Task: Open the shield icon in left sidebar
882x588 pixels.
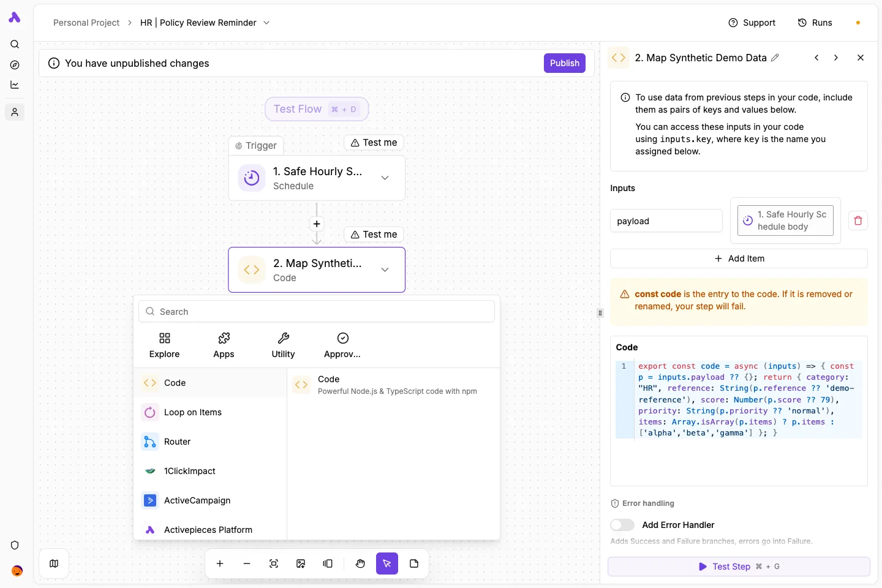Action: [15, 545]
